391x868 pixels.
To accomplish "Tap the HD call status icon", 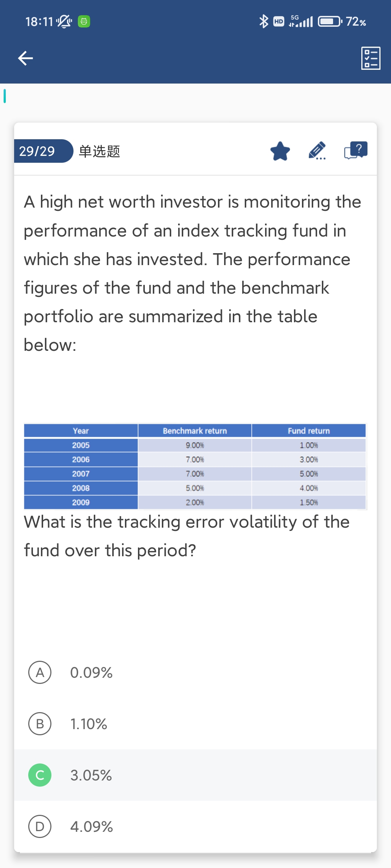I will pyautogui.click(x=278, y=22).
